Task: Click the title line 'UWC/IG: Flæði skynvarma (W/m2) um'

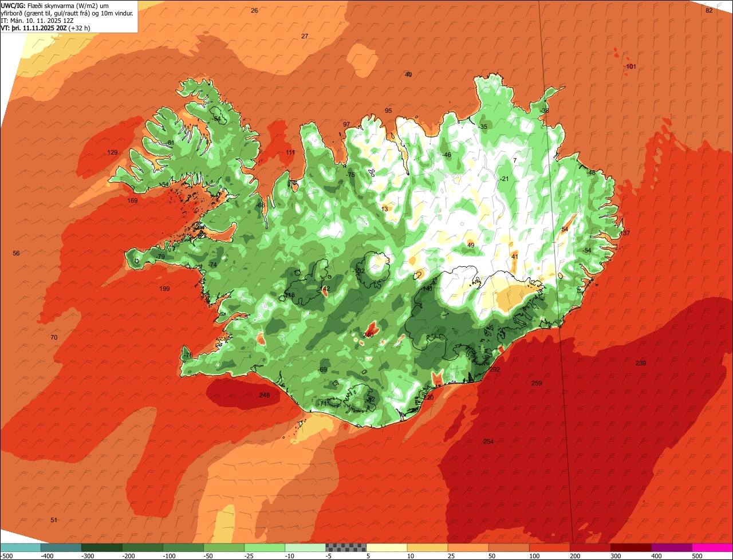Action: tap(54, 6)
